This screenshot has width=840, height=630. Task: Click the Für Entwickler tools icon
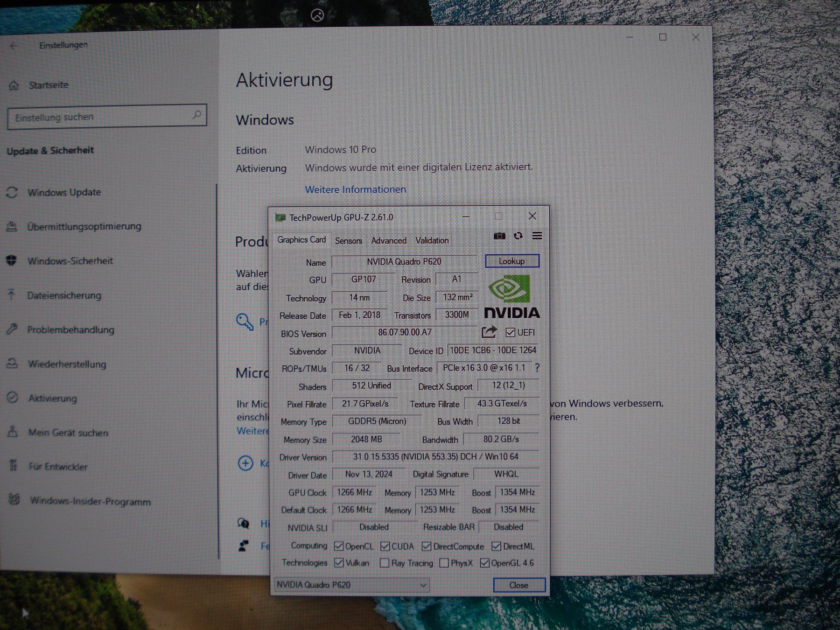click(x=13, y=466)
